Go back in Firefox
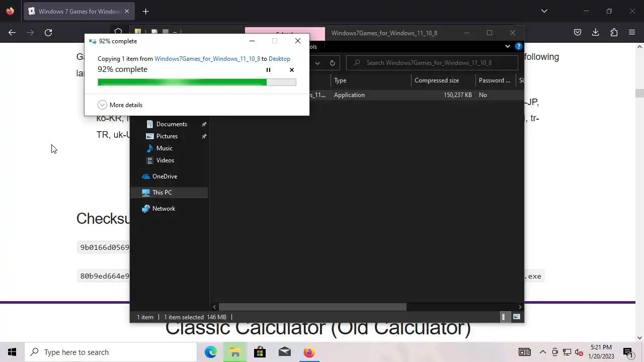This screenshot has width=644, height=362. pos(12,33)
